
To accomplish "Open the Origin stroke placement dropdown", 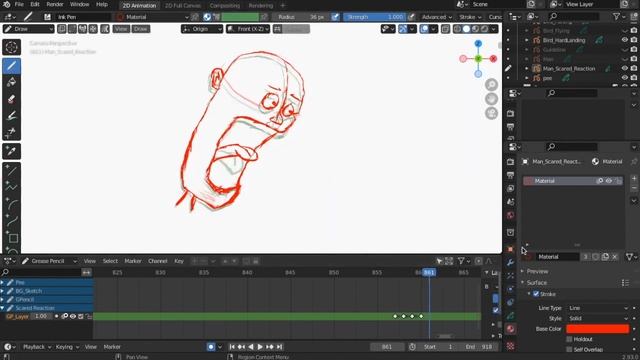I will point(202,29).
